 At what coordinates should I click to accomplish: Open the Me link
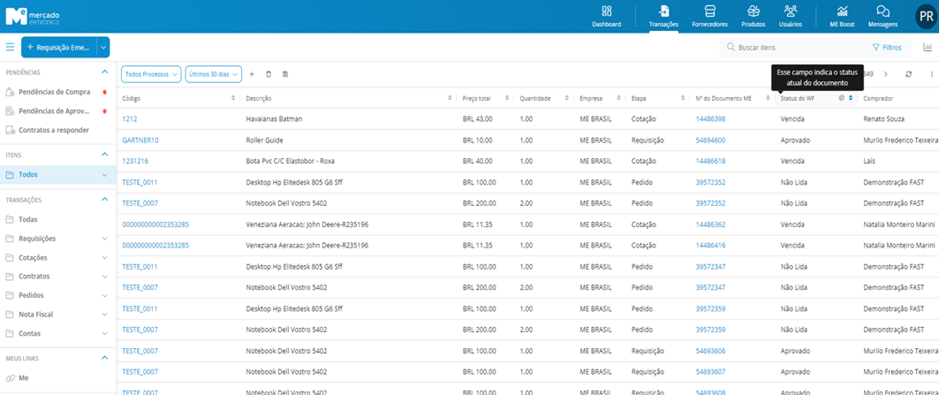coord(23,378)
